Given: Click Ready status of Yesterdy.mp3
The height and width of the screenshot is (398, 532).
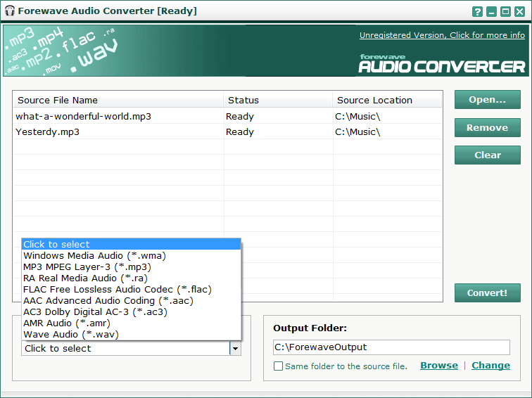Looking at the screenshot, I should click(240, 132).
